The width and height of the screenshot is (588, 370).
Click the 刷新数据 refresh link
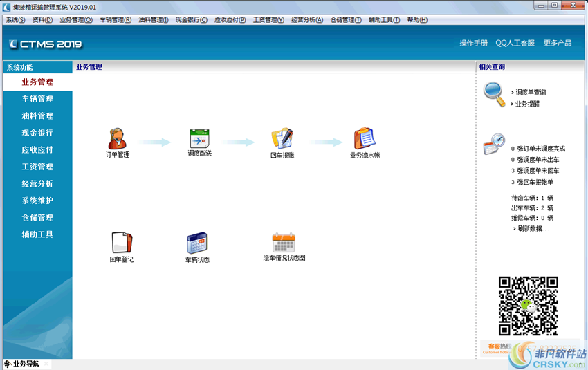533,229
